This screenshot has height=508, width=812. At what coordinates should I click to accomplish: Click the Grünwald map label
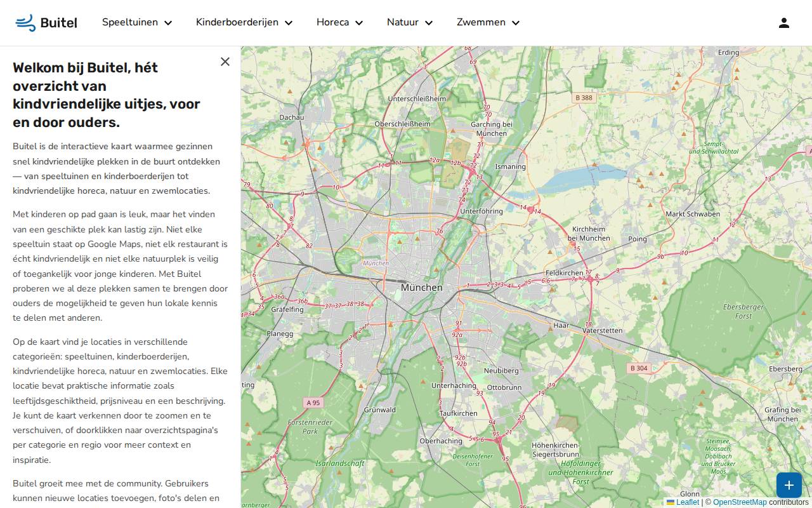tap(380, 410)
